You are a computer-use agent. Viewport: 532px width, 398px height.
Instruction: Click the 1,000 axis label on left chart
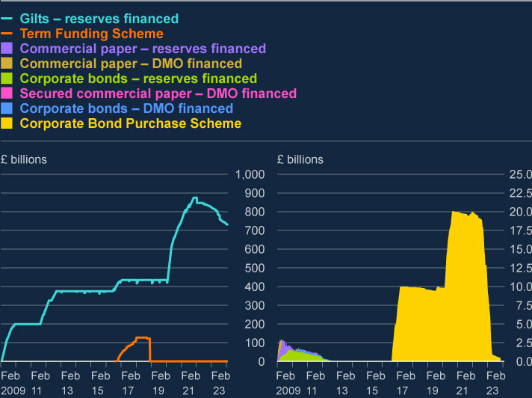(x=250, y=174)
